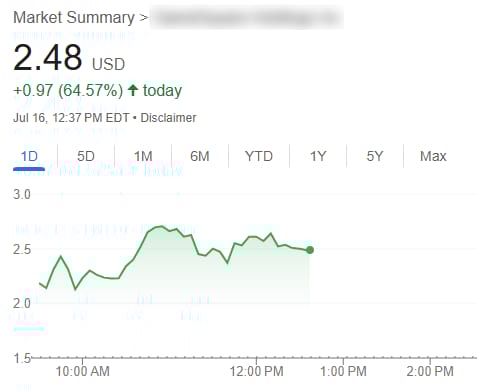Open the 1M chart view

click(143, 156)
